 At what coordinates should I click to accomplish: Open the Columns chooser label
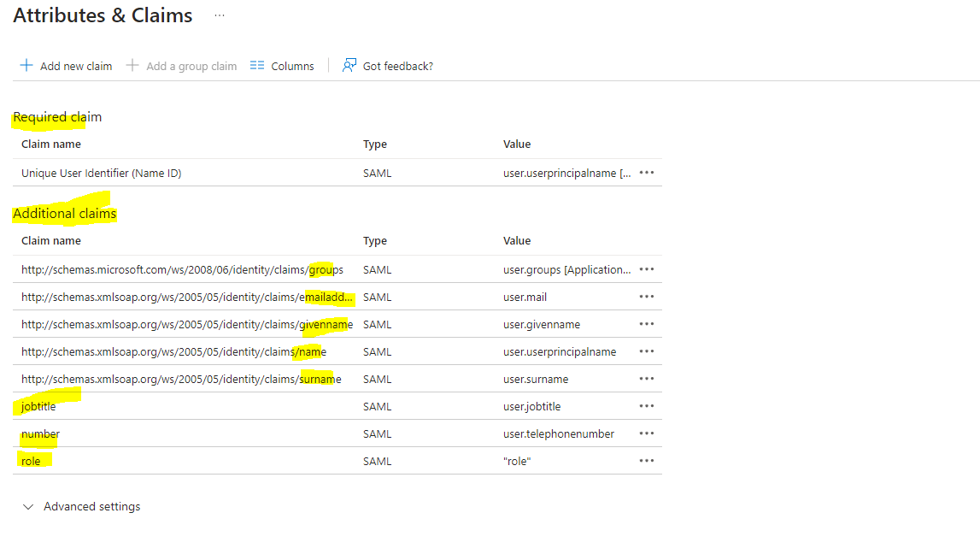click(x=292, y=67)
